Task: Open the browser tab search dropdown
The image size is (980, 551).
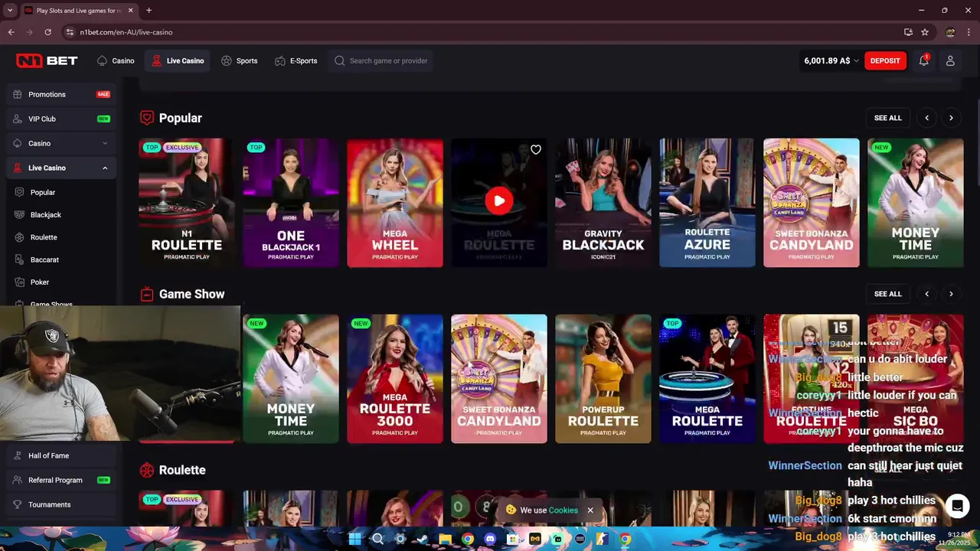Action: pyautogui.click(x=10, y=11)
